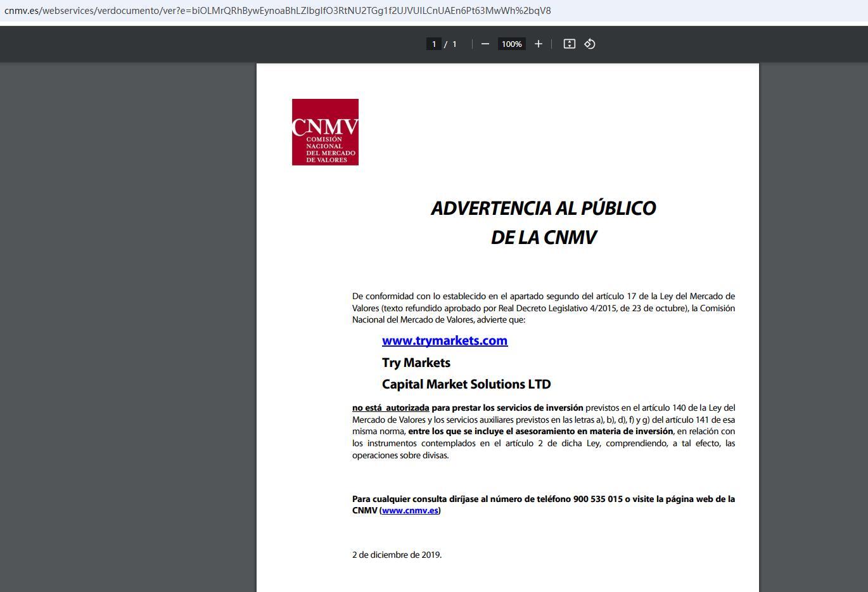Rotate the document counterclockwise
Screen dimensions: 868x592
click(590, 44)
